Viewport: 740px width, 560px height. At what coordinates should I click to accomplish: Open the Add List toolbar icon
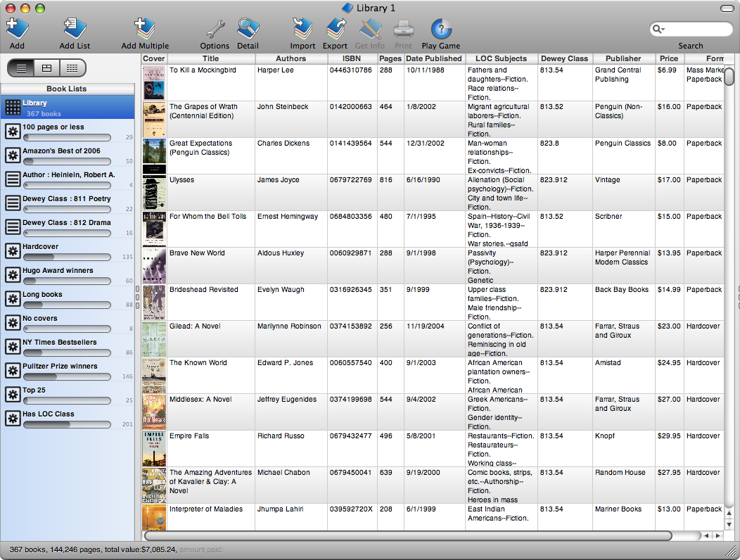(75, 30)
